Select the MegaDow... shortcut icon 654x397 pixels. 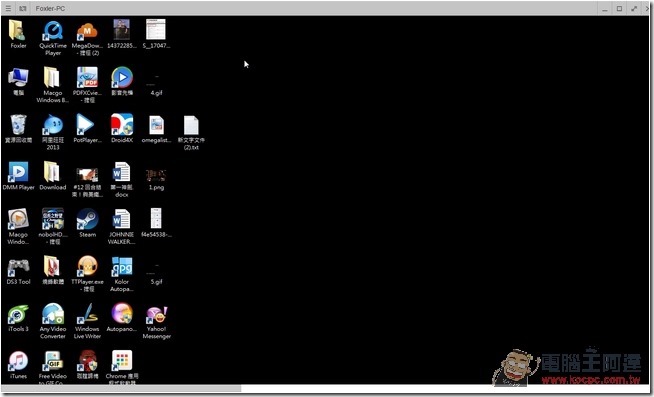pyautogui.click(x=88, y=30)
